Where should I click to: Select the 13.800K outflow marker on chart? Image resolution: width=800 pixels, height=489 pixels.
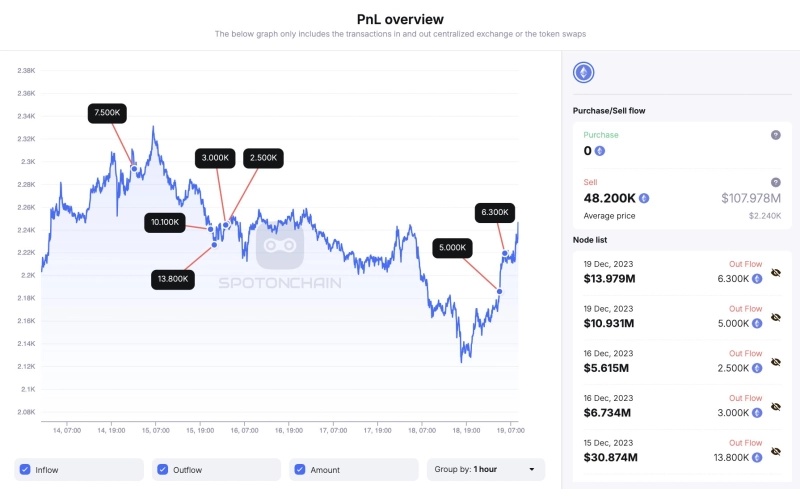(x=172, y=278)
